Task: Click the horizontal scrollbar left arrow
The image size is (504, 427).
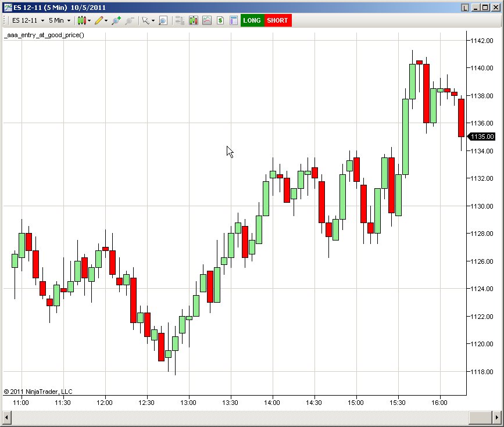Action: click(6, 418)
